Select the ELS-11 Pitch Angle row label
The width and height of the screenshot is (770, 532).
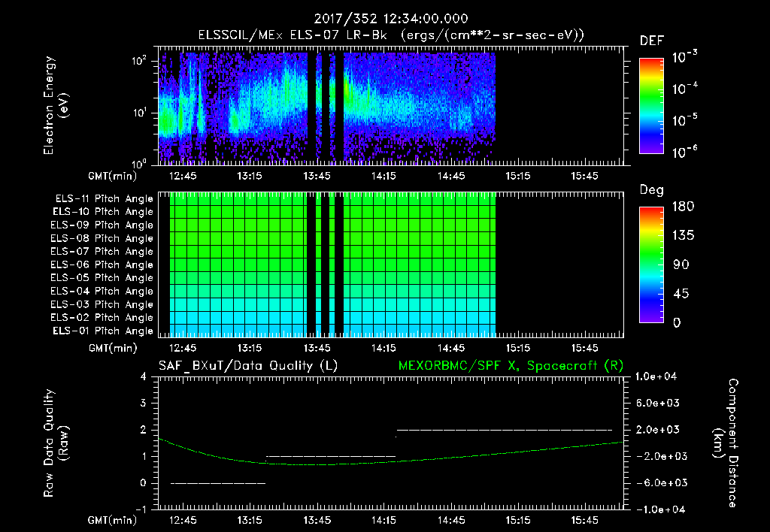tap(104, 199)
